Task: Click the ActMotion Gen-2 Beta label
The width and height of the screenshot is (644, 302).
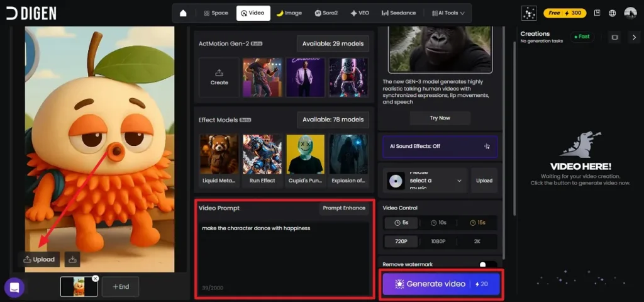Action: [230, 43]
